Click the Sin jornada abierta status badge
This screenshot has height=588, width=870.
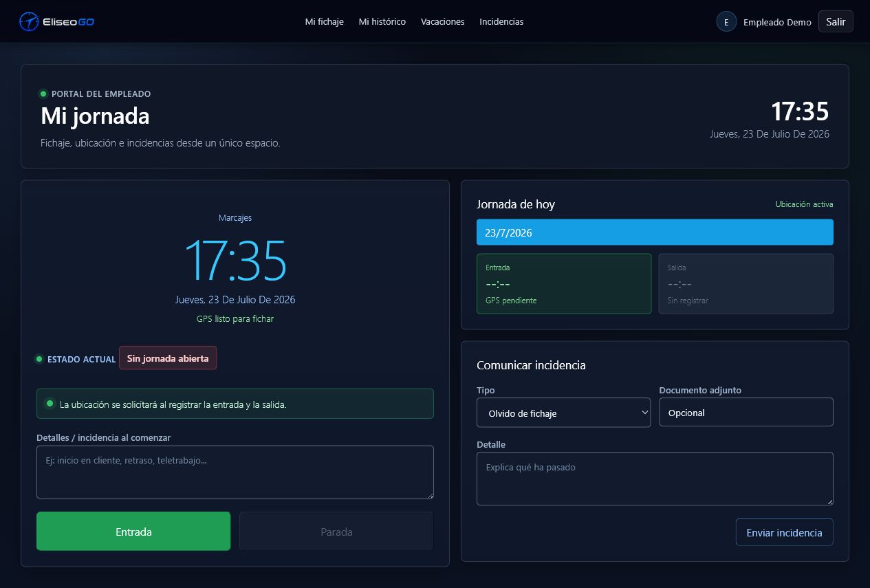click(x=168, y=358)
